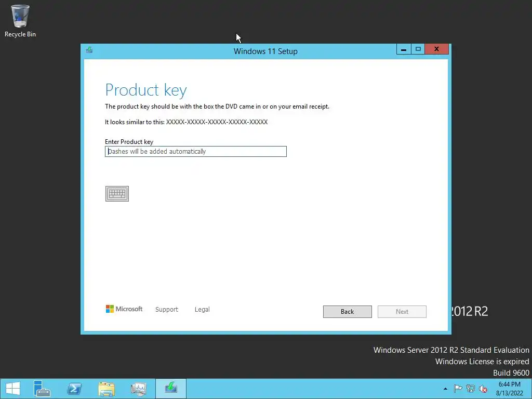Open the clock showing 6:44 PM
Viewport: 532px width, 399px height.
click(x=510, y=389)
